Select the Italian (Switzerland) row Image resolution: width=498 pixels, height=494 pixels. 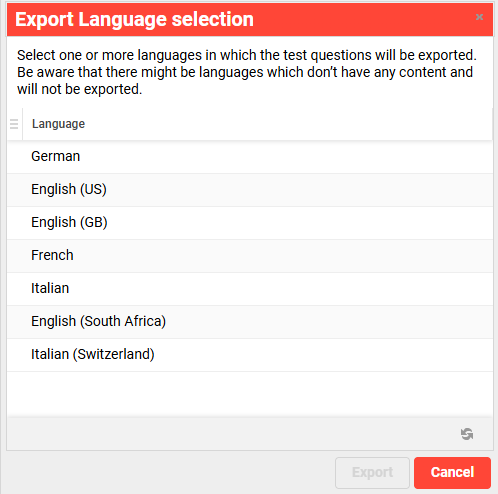pyautogui.click(x=250, y=355)
